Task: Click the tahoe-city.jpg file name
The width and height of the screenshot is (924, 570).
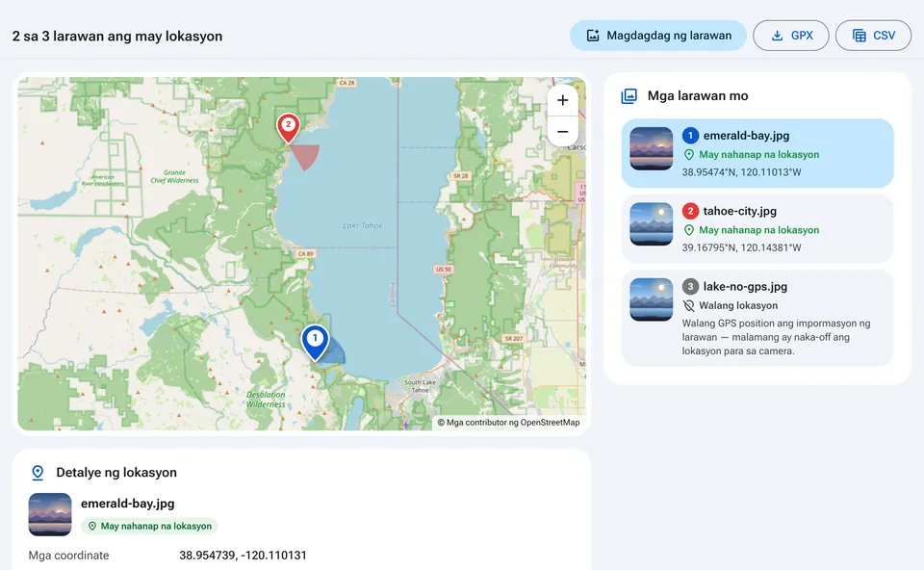Action: 739,211
